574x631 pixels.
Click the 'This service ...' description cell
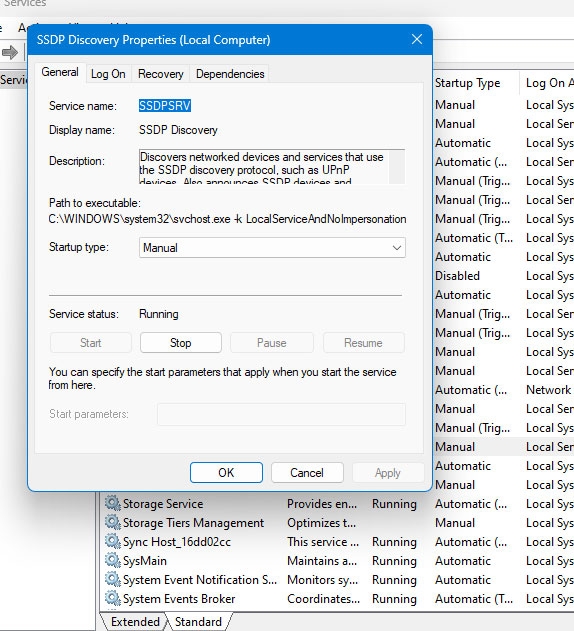pos(323,542)
